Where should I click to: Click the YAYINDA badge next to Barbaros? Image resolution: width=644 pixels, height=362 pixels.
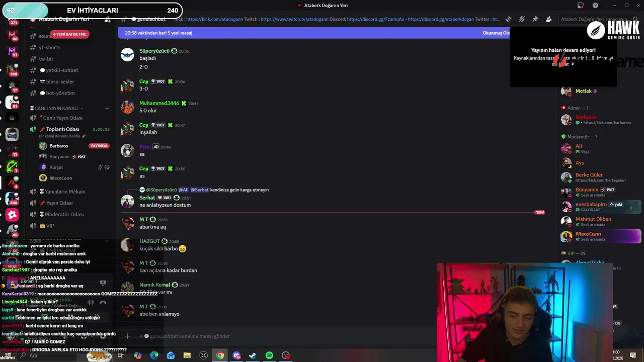tap(99, 146)
